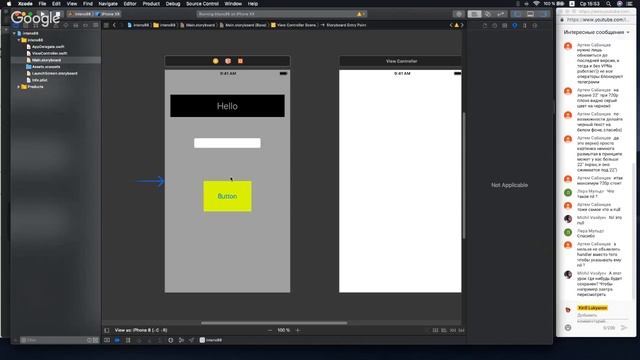
Task: Toggle the Navigator panel visibility
Action: 518,14
